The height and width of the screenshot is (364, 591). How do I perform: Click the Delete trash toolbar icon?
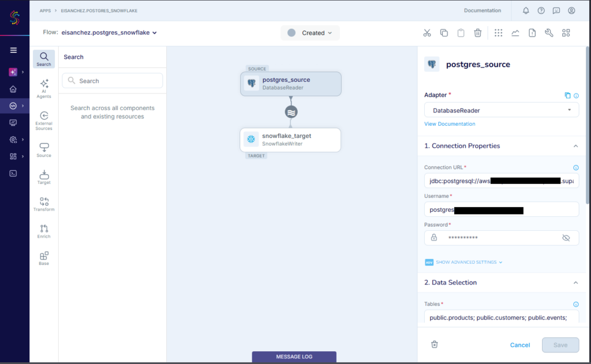click(x=477, y=33)
